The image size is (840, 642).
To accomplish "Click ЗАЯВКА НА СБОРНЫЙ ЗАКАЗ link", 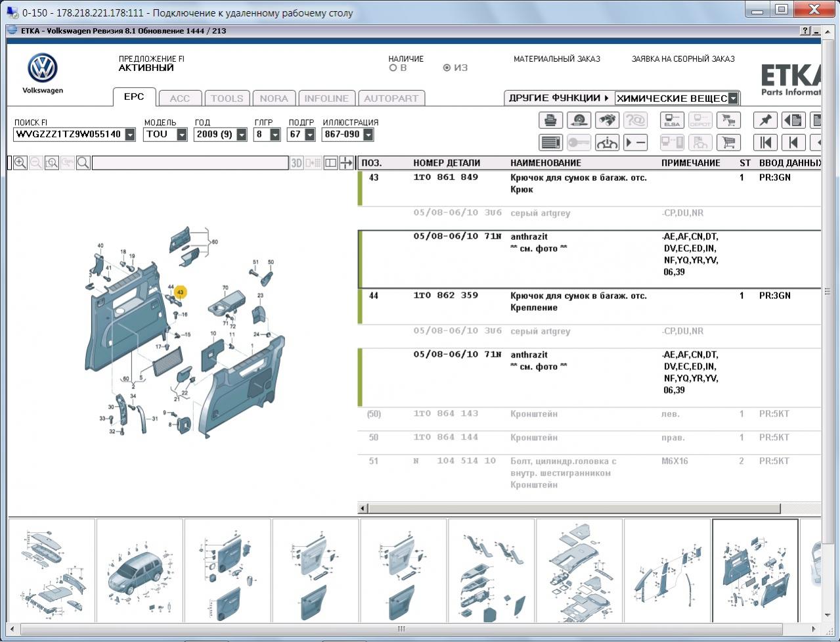I will click(x=683, y=59).
